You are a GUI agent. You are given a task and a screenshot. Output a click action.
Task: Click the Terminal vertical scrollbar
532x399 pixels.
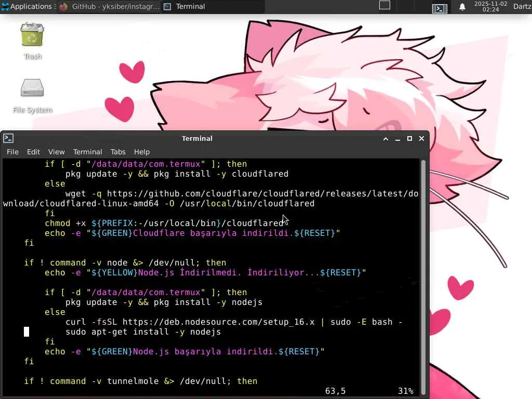tap(423, 277)
